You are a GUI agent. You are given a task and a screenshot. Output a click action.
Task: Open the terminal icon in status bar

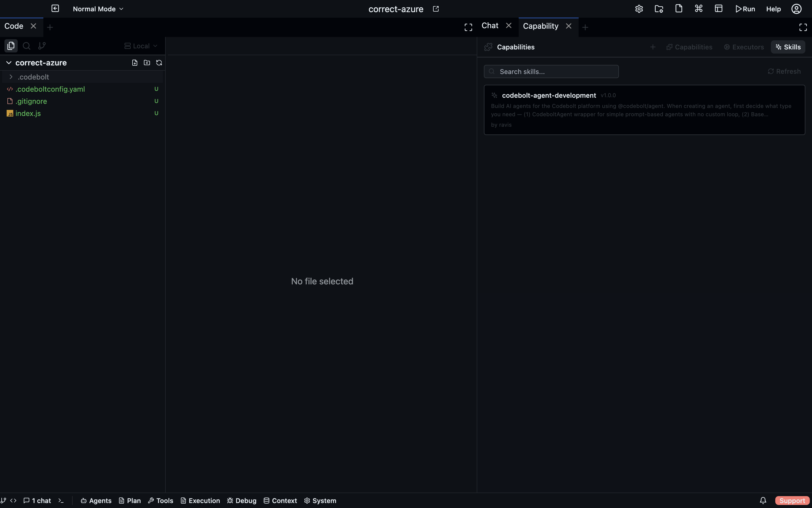coord(61,501)
